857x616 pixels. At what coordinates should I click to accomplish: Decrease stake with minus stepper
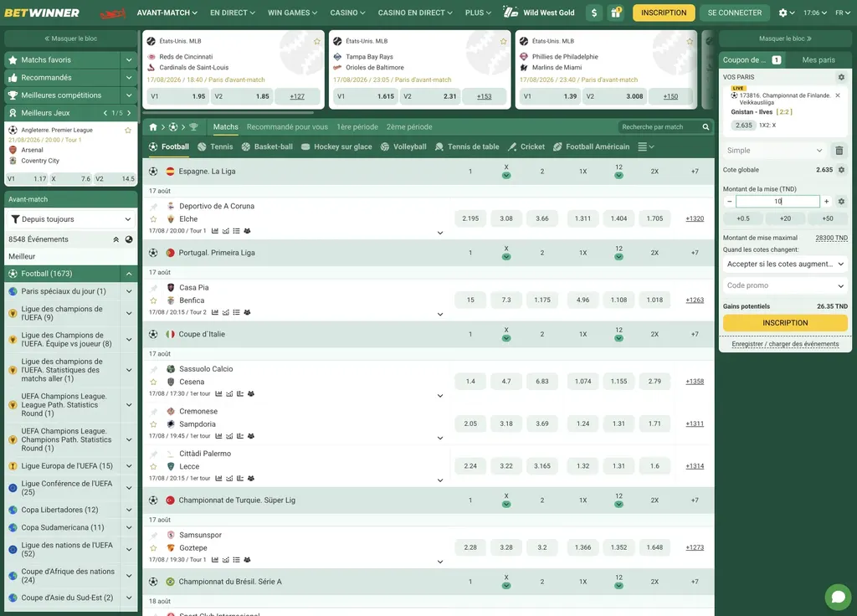click(729, 202)
